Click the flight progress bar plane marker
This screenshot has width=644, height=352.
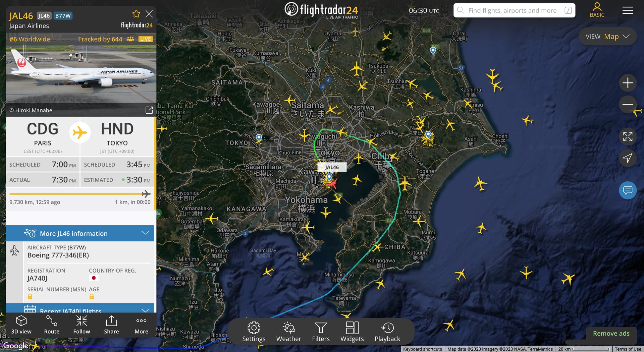pyautogui.click(x=146, y=194)
